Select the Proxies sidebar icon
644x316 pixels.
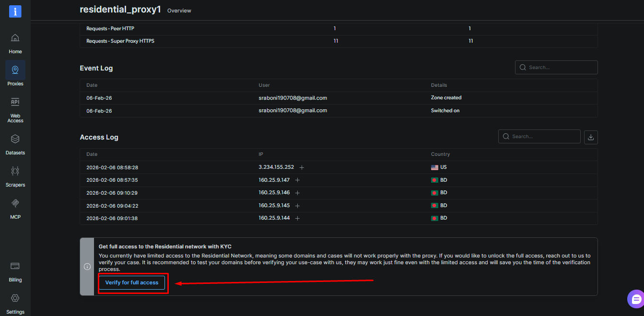(15, 70)
